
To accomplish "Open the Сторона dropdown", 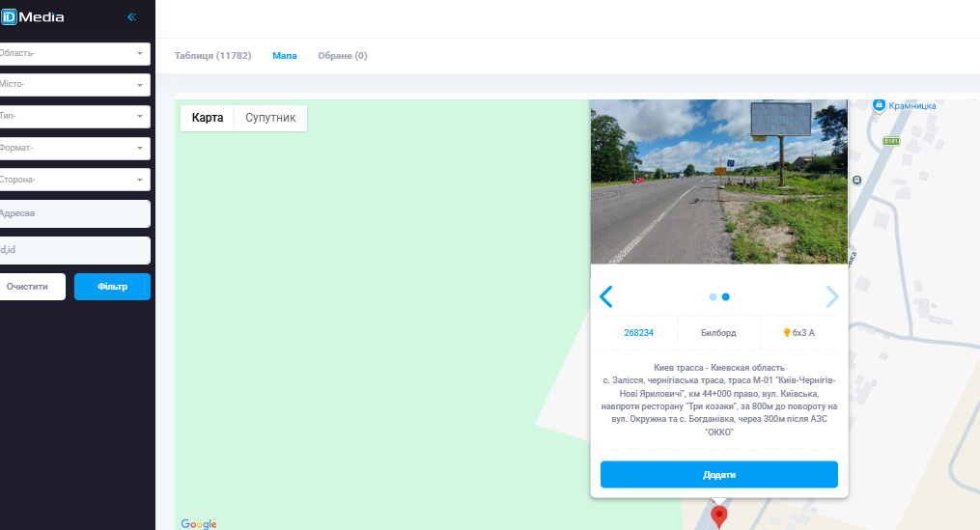I will tap(74, 180).
